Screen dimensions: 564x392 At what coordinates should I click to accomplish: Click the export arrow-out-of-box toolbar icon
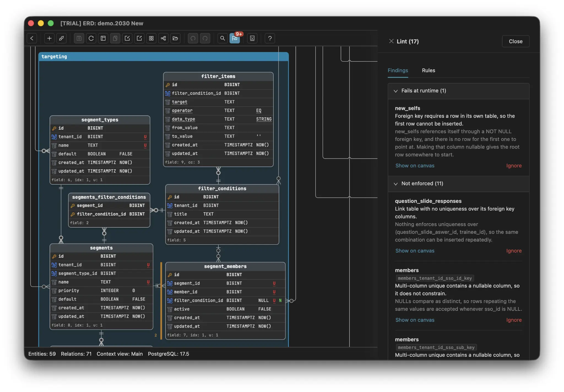pyautogui.click(x=139, y=38)
